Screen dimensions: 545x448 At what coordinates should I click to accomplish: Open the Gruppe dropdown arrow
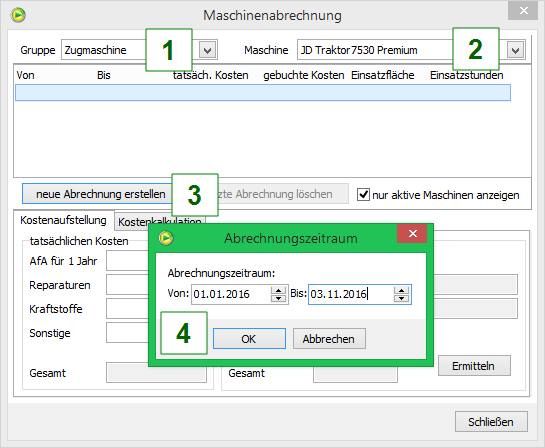(208, 50)
